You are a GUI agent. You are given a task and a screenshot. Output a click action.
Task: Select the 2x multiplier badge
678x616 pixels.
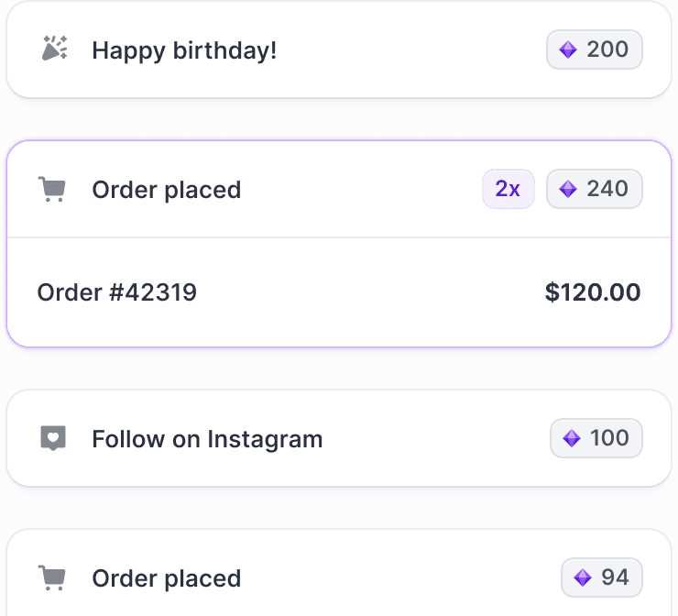pos(508,189)
